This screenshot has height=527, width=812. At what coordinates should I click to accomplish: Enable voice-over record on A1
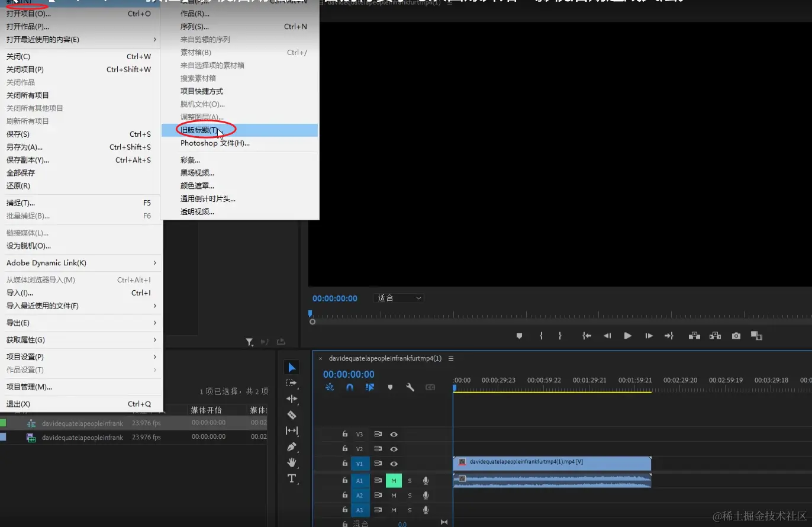click(x=426, y=481)
